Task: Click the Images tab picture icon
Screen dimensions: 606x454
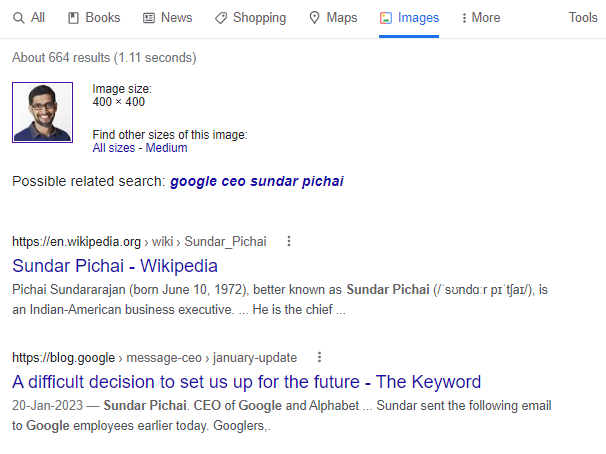Action: 386,18
